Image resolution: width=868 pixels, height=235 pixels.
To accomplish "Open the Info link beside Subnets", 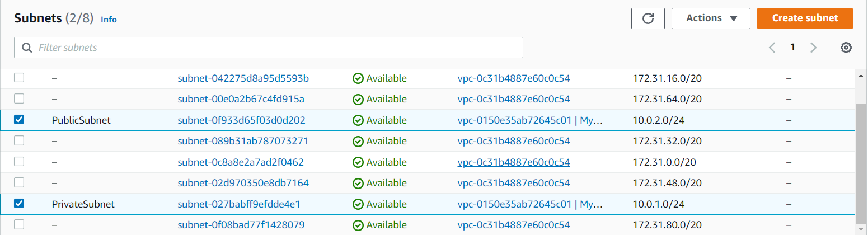I will point(109,19).
